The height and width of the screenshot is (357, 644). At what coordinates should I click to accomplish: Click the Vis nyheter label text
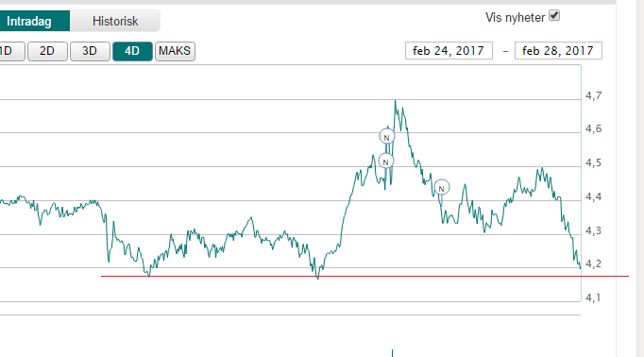[515, 18]
